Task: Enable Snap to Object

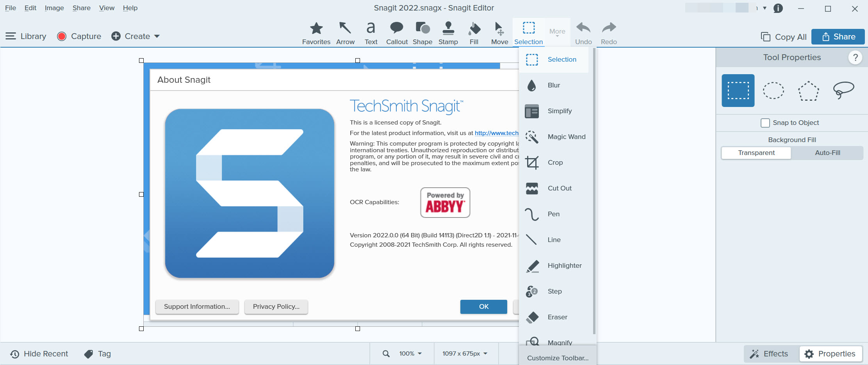Action: [765, 123]
